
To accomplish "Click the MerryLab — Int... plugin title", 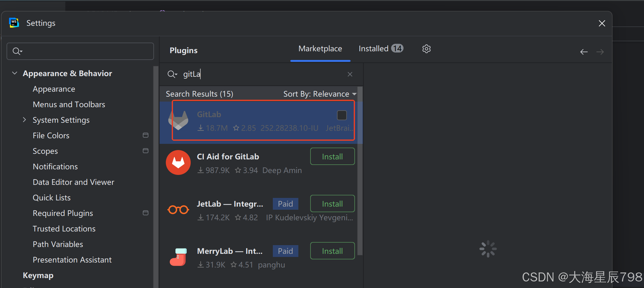I will pyautogui.click(x=230, y=251).
